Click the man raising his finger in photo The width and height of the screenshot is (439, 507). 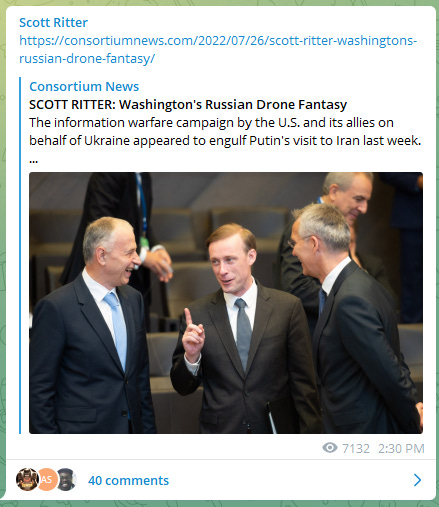tap(240, 330)
